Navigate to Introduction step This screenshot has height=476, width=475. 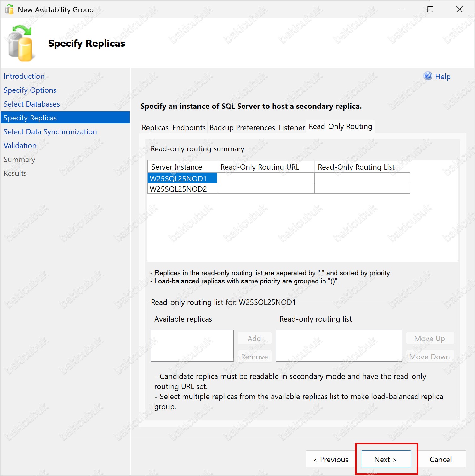(x=24, y=76)
